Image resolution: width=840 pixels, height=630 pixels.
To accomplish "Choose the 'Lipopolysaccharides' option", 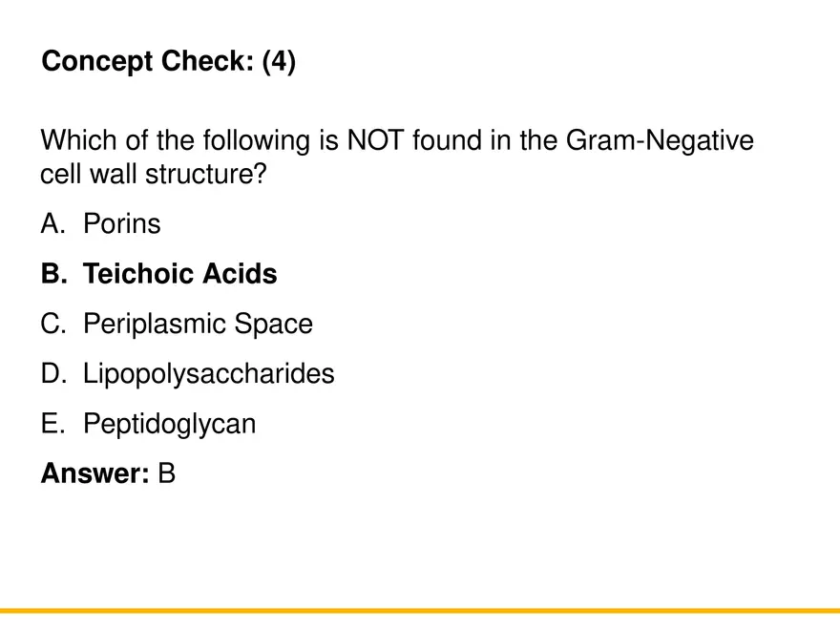I will click(209, 374).
